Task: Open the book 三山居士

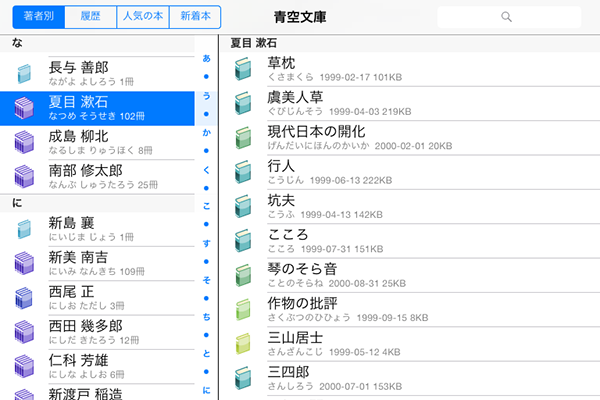Action: pyautogui.click(x=410, y=344)
